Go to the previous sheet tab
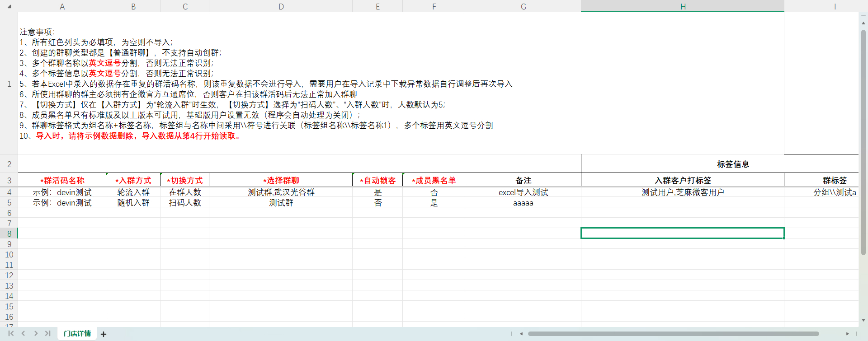Viewport: 868px width, 341px height. pos(23,334)
